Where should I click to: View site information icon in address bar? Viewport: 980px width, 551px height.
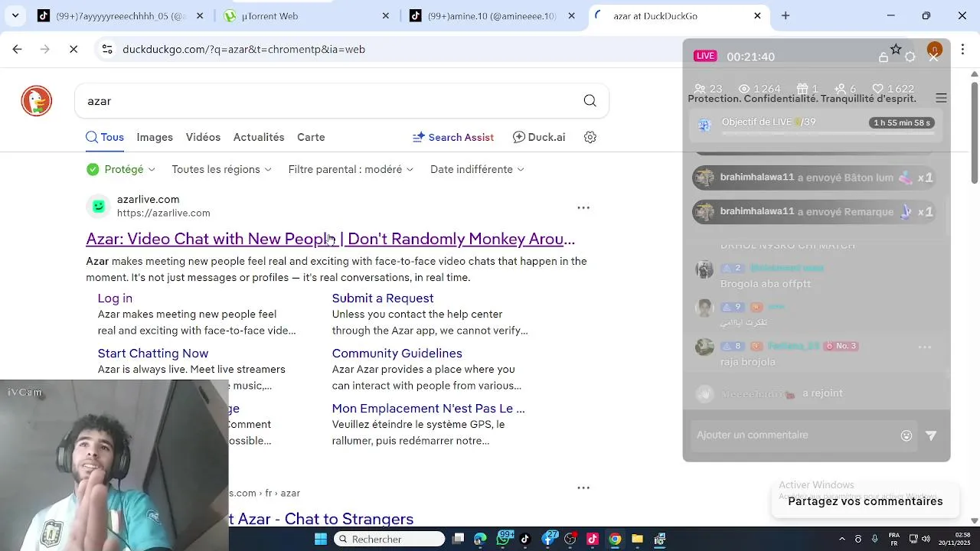click(x=106, y=49)
